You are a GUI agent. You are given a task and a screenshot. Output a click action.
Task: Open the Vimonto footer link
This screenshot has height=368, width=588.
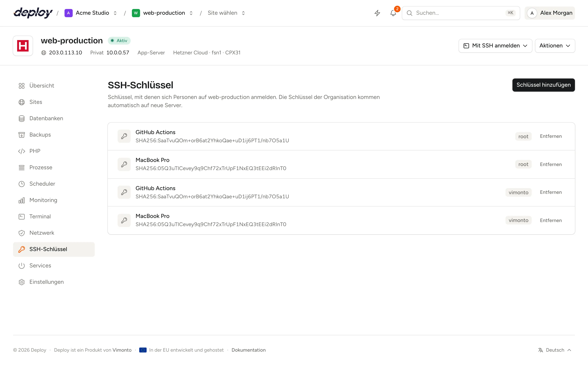tap(122, 350)
